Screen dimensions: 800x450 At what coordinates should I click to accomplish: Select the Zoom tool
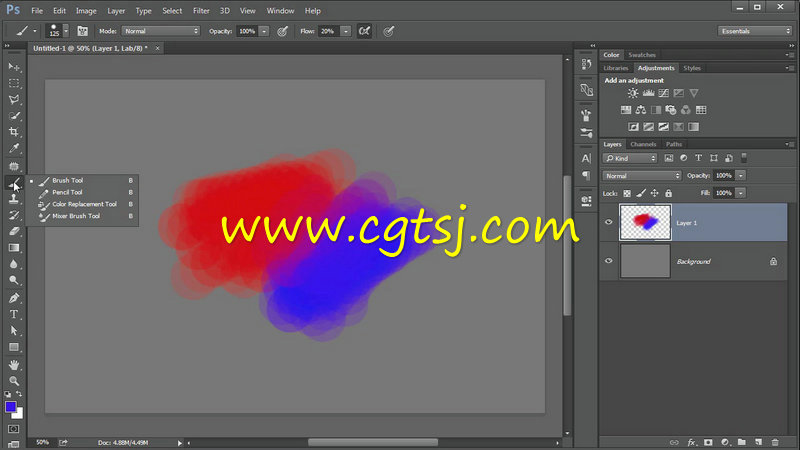tap(14, 381)
